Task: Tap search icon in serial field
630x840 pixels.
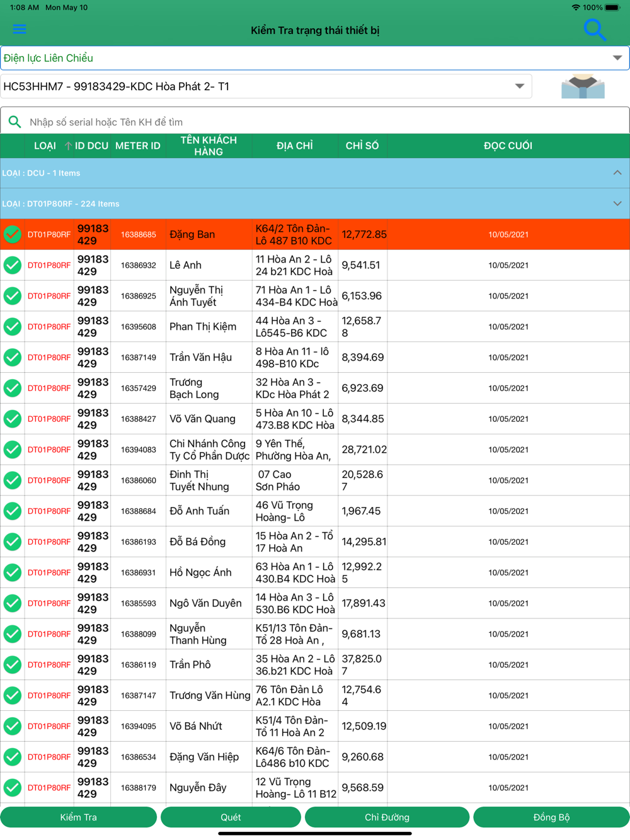Action: coord(14,122)
